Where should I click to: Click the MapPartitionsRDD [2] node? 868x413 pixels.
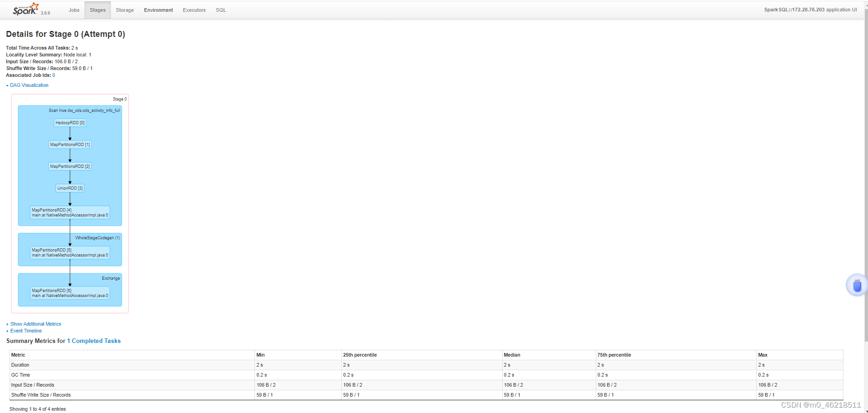[70, 166]
